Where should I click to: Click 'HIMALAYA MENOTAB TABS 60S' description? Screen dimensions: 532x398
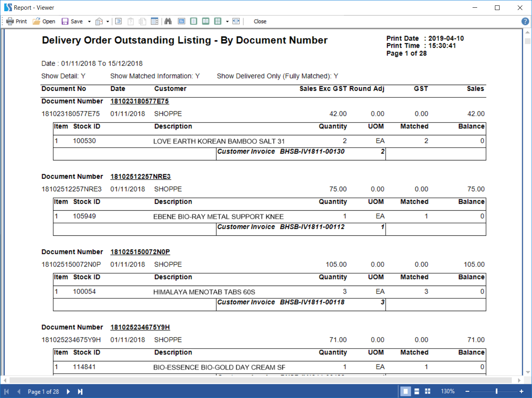click(x=204, y=292)
